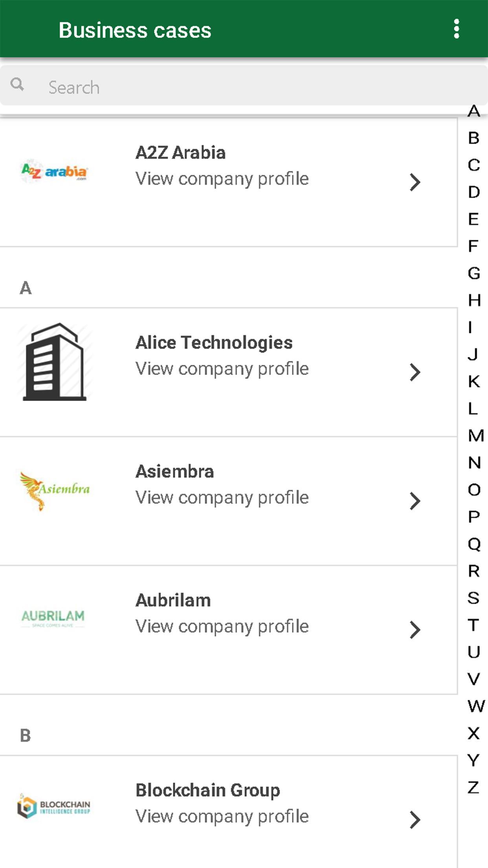Open the Aubrilam company name
488x868 pixels.
pos(173,600)
